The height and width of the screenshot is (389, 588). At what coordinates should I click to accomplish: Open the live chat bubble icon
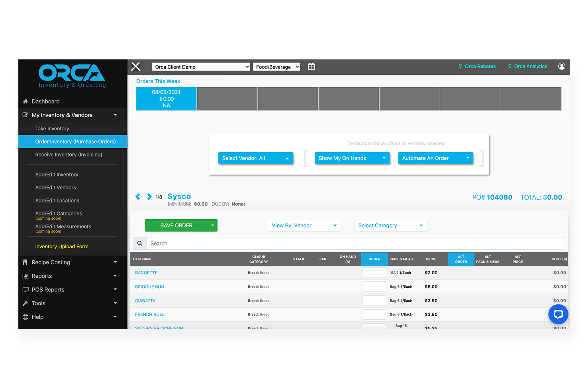pyautogui.click(x=558, y=314)
